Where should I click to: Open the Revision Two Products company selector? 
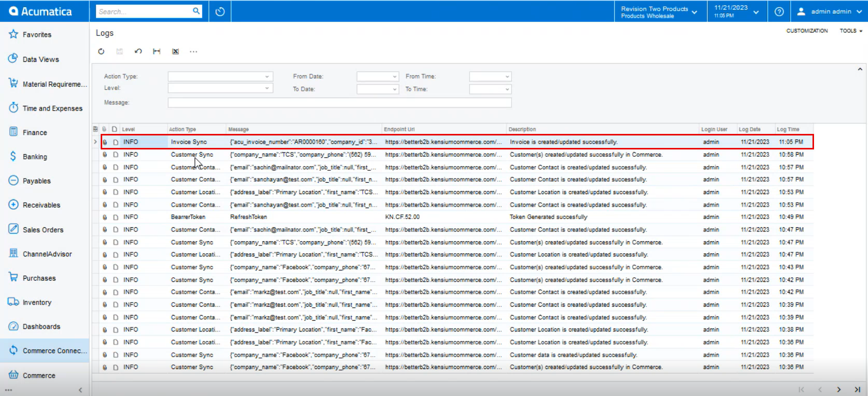click(659, 12)
